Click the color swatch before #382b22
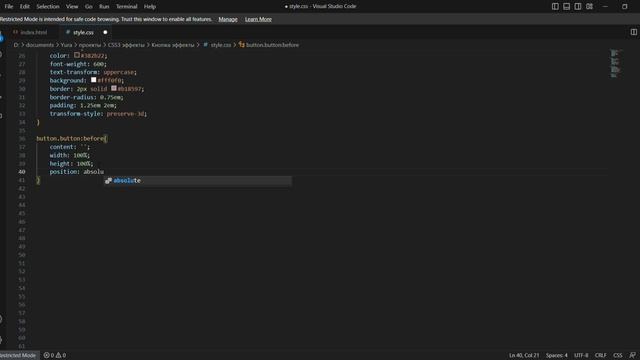Screen dimensions: 640x360 [77, 55]
